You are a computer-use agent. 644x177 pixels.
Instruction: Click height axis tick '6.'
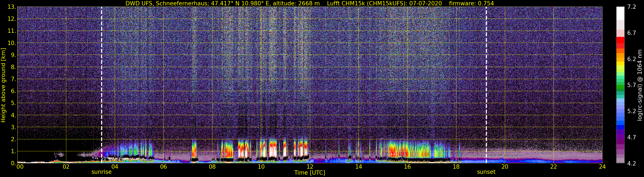(x=13, y=91)
